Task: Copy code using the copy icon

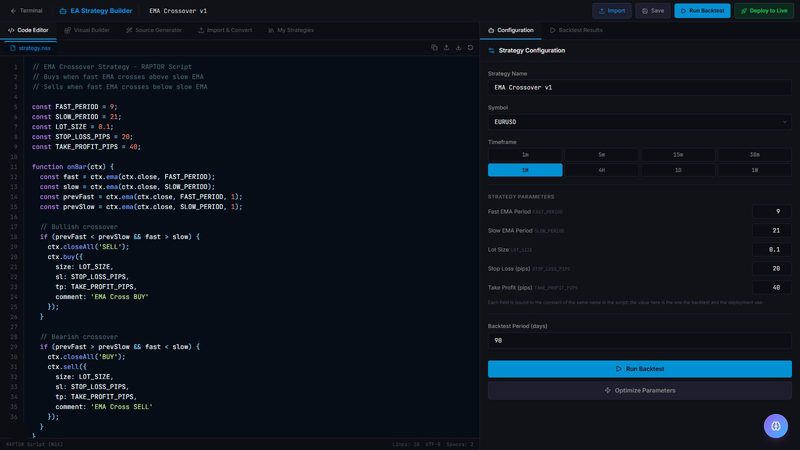Action: click(x=434, y=47)
